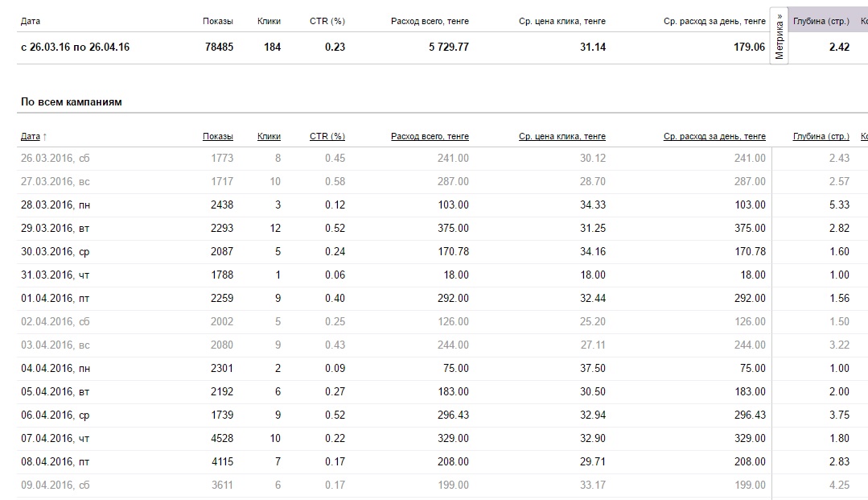Sort by Расход всего, тенге column header
868x500 pixels.
tap(430, 137)
